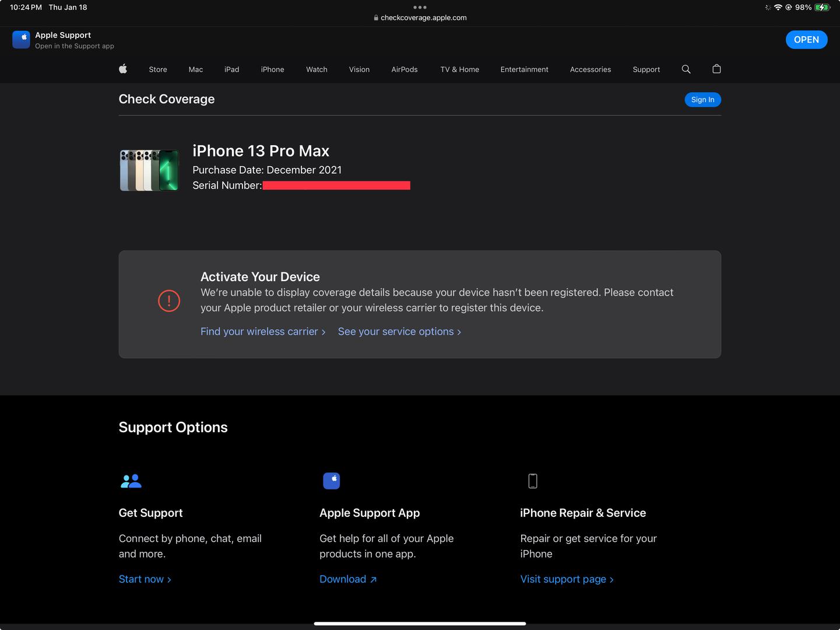Viewport: 840px width, 630px height.
Task: Click the 'iPhone 13 Pro Max' heading
Action: click(261, 151)
